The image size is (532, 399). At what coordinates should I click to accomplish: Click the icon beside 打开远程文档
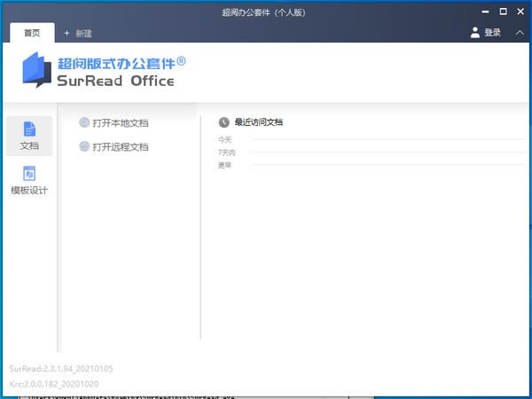84,146
